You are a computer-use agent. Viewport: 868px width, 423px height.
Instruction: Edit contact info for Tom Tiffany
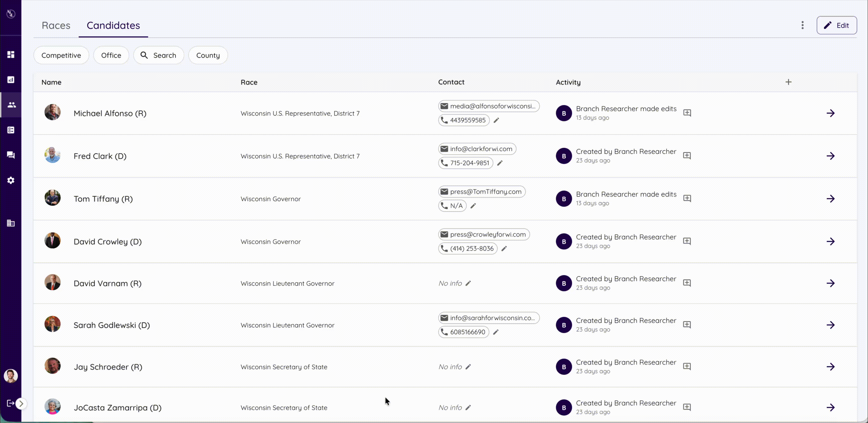pyautogui.click(x=473, y=206)
